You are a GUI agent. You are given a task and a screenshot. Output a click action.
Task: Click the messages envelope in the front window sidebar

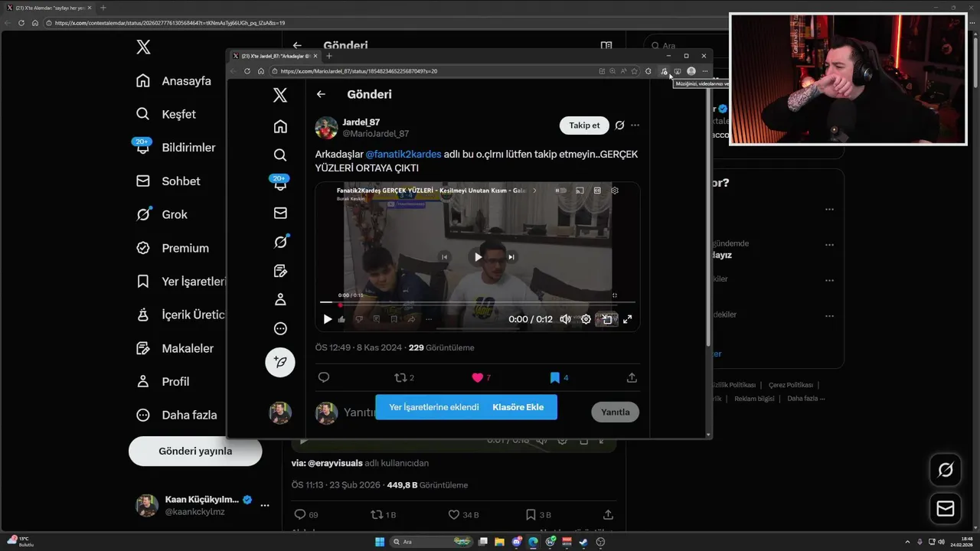click(280, 213)
